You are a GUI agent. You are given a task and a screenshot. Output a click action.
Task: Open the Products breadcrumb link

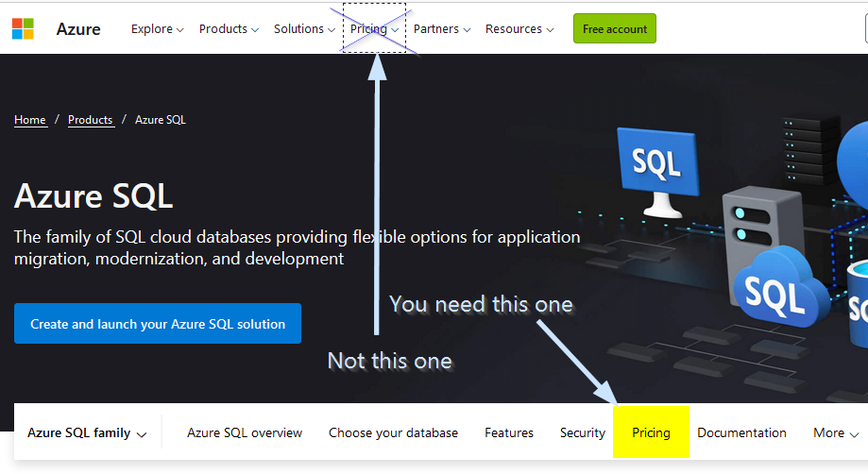(x=91, y=120)
